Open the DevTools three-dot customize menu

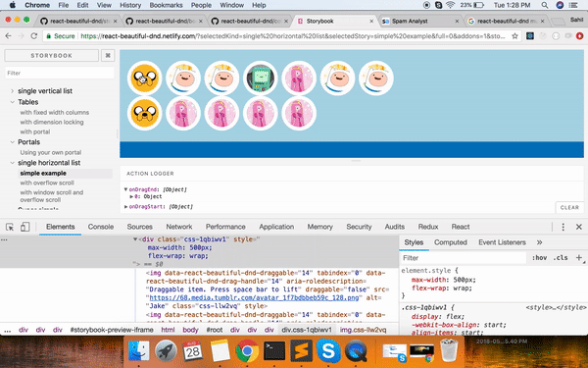(563, 227)
